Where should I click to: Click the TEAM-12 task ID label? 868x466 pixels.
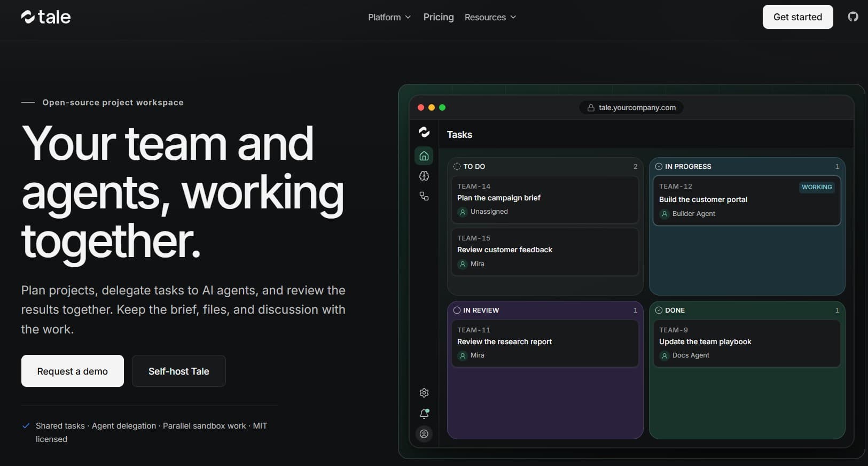tap(675, 187)
